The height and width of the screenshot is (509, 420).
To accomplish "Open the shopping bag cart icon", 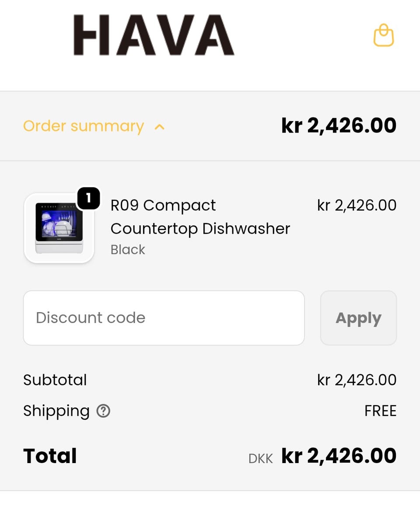I will pyautogui.click(x=384, y=35).
